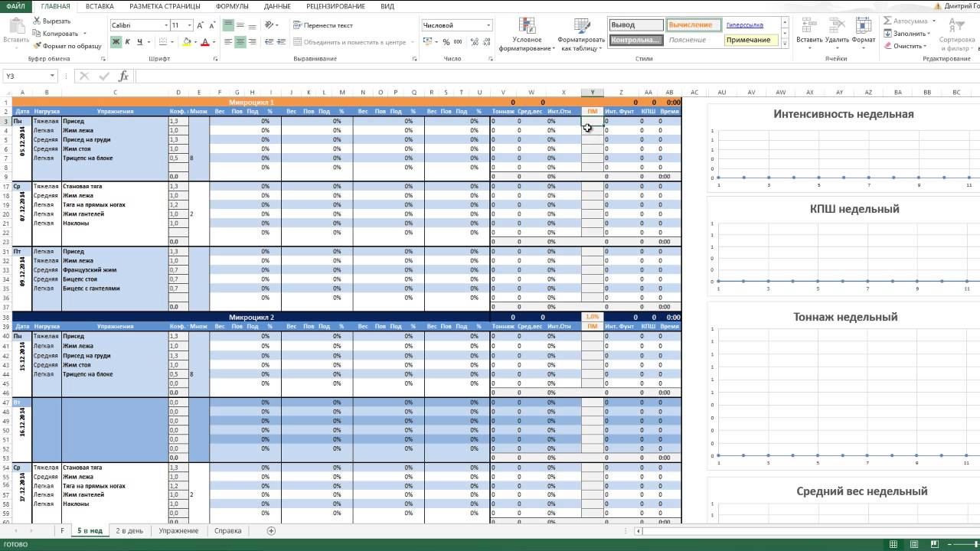Switch to sheet tab '2 в день'
The height and width of the screenshot is (551, 980).
(129, 530)
